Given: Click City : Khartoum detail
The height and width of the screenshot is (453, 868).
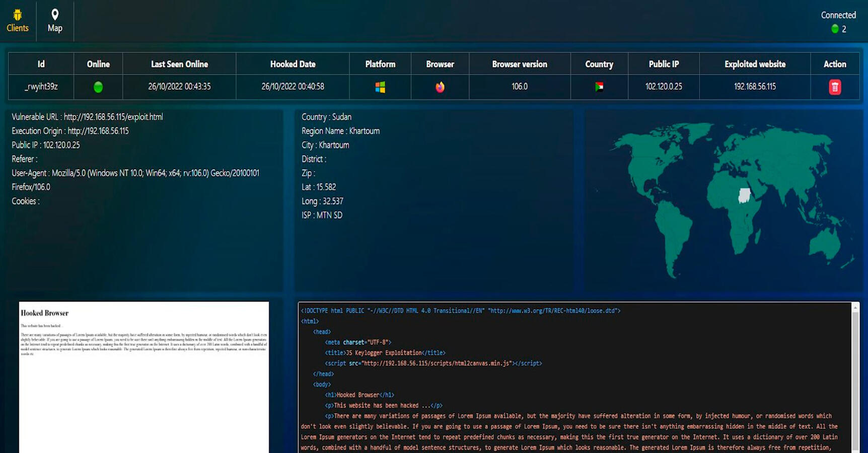Looking at the screenshot, I should pyautogui.click(x=325, y=145).
